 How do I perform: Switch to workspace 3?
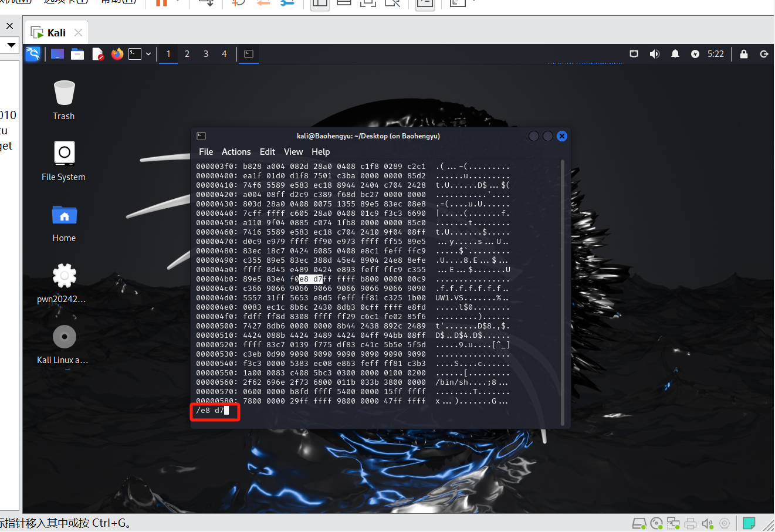(206, 54)
